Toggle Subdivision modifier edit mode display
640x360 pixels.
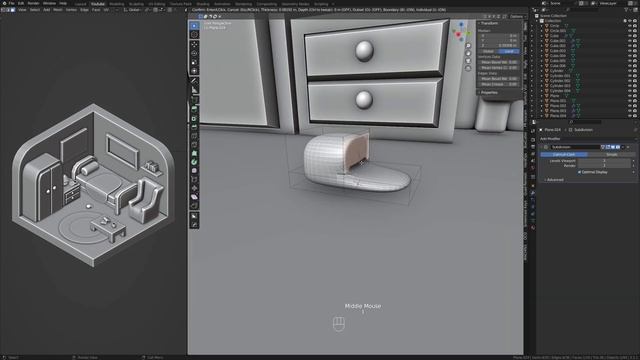(608, 147)
